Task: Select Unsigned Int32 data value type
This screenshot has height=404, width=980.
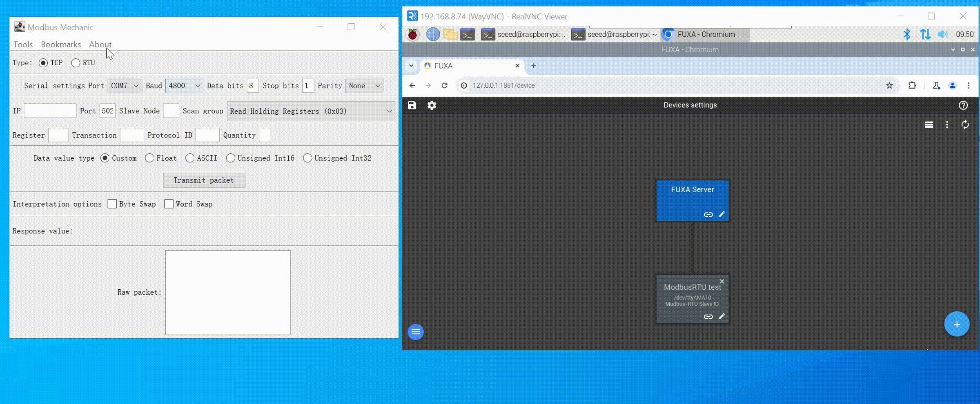Action: (307, 158)
